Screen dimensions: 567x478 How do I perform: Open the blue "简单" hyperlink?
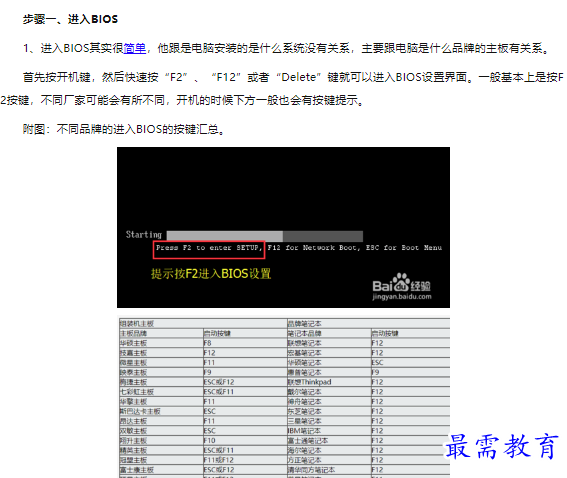pos(135,48)
